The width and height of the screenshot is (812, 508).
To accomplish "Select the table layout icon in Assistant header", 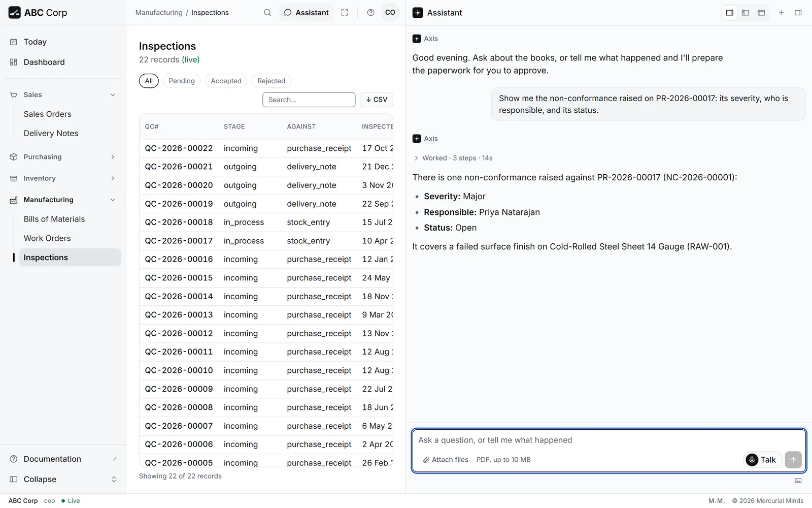I will tap(761, 13).
